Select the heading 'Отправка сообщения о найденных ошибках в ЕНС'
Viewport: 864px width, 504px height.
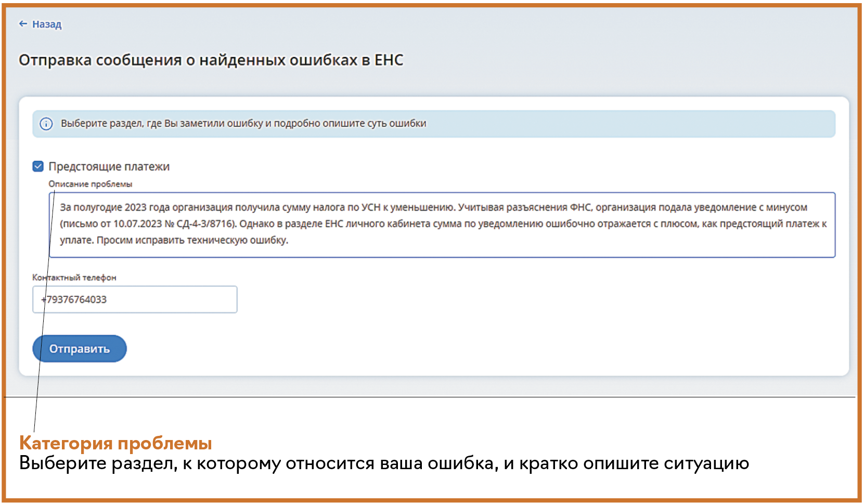click(x=211, y=60)
